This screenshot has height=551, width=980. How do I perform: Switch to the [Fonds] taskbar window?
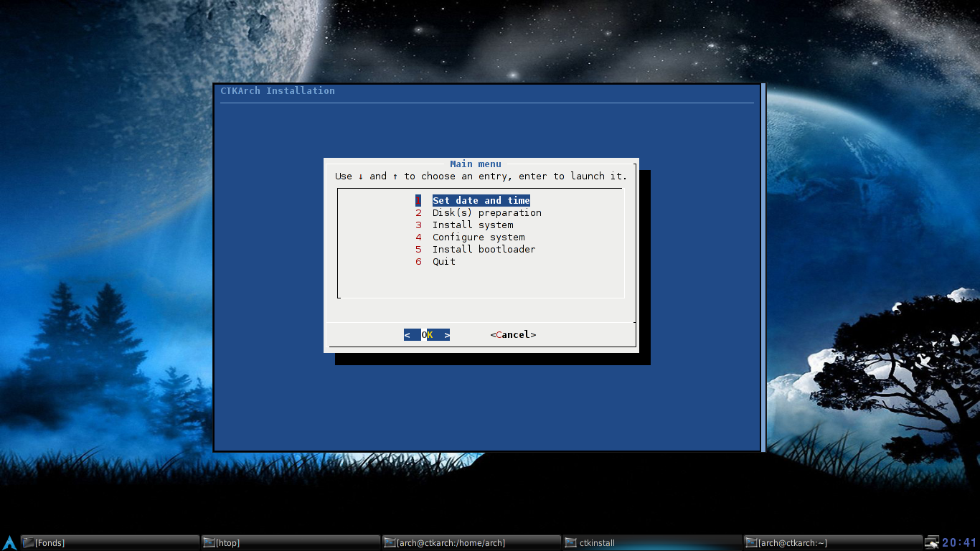[110, 542]
